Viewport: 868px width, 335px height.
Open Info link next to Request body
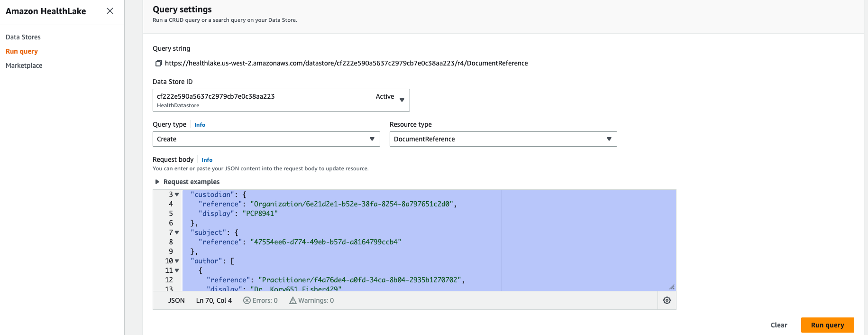207,160
